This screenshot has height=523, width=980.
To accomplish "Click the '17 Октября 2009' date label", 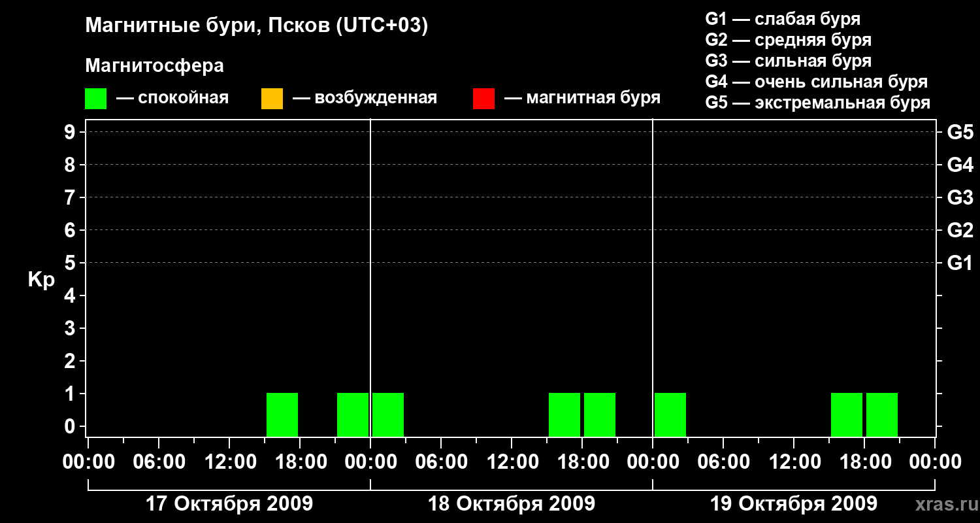I will click(229, 504).
